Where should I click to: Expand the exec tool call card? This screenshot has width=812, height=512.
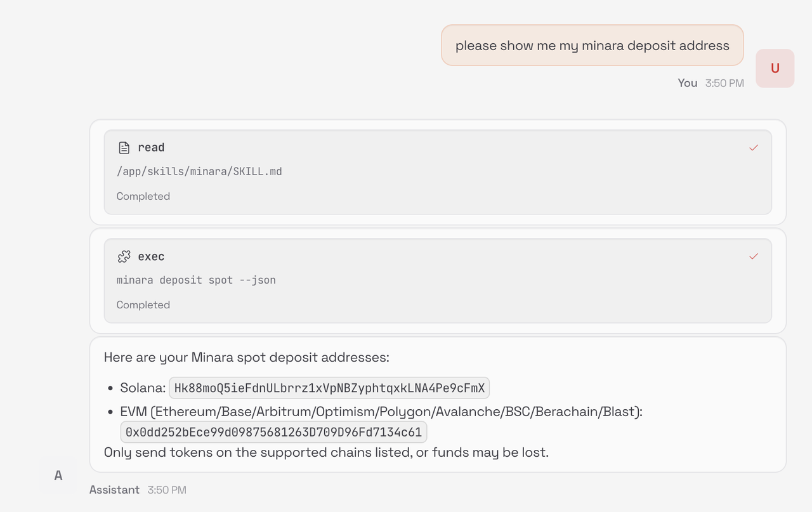coord(438,280)
